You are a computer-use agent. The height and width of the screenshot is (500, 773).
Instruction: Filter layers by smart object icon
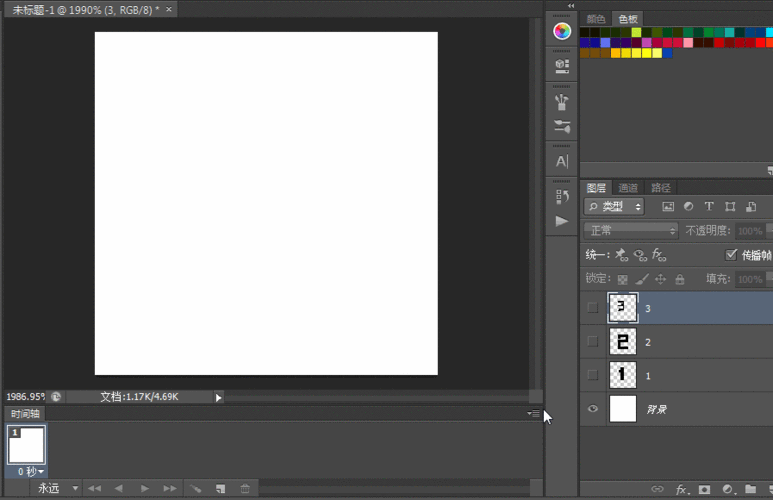coord(751,207)
